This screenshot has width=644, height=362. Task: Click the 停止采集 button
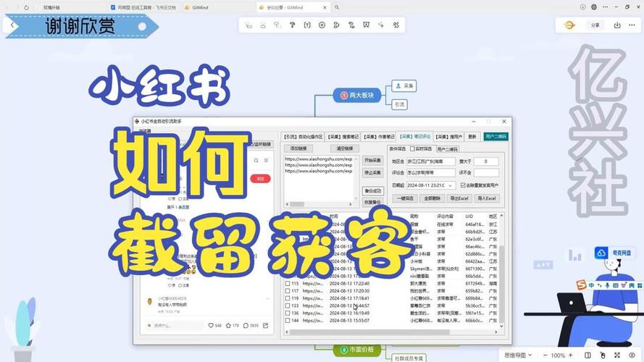point(372,173)
